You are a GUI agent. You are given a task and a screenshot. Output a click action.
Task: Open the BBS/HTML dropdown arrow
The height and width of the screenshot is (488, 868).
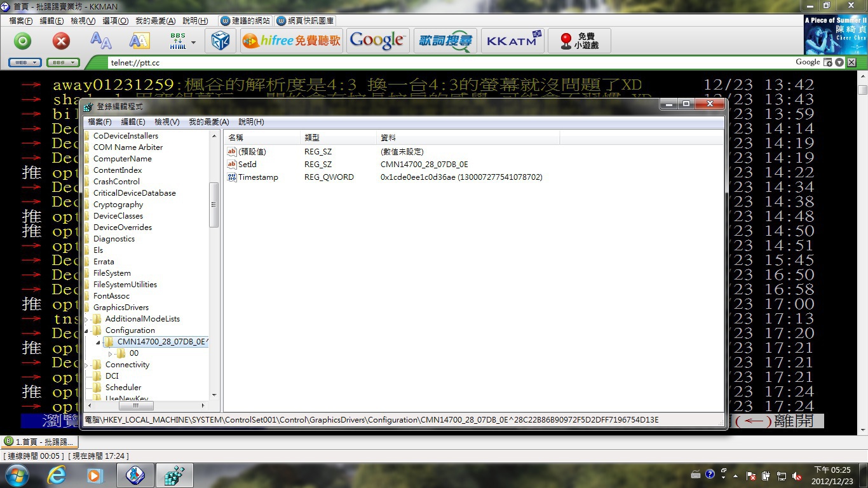coord(193,43)
